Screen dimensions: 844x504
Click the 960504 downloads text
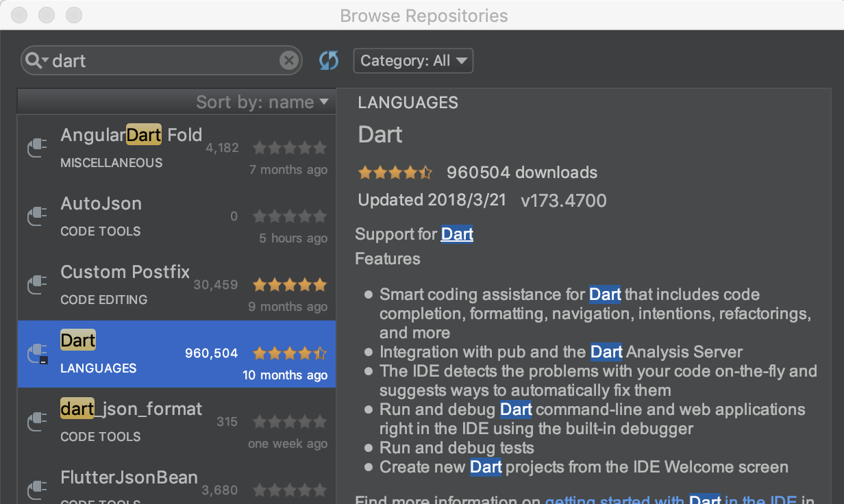tap(522, 173)
